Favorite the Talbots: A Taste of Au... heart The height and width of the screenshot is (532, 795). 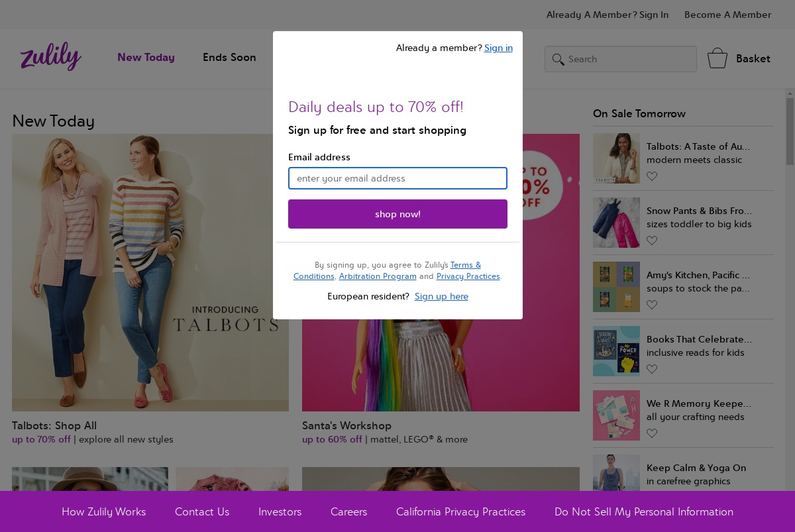652,176
